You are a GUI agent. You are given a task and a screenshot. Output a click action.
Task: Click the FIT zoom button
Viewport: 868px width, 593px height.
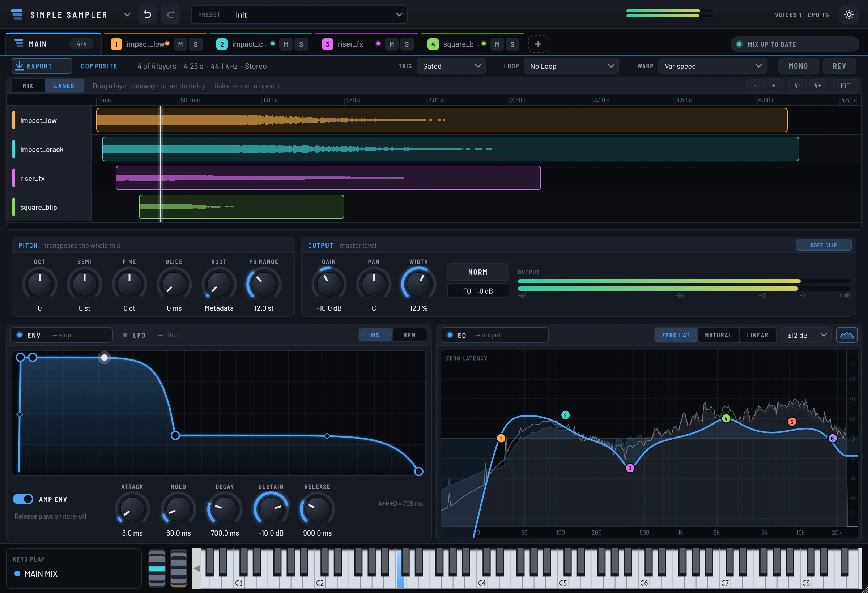(x=845, y=85)
